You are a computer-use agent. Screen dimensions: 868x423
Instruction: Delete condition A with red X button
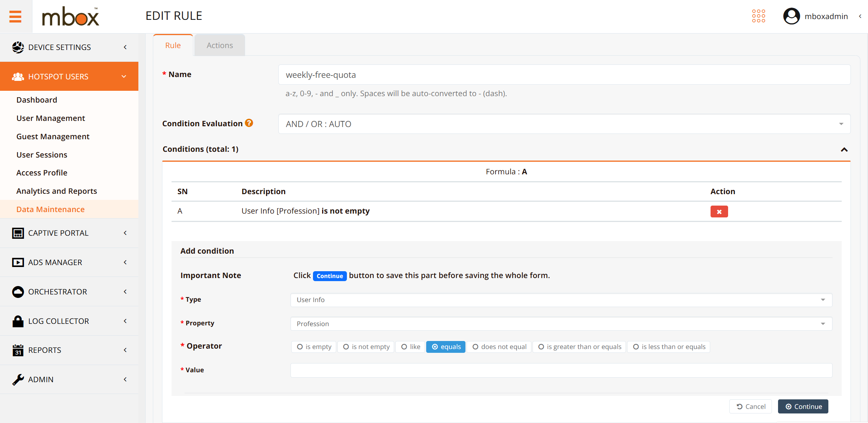point(719,211)
